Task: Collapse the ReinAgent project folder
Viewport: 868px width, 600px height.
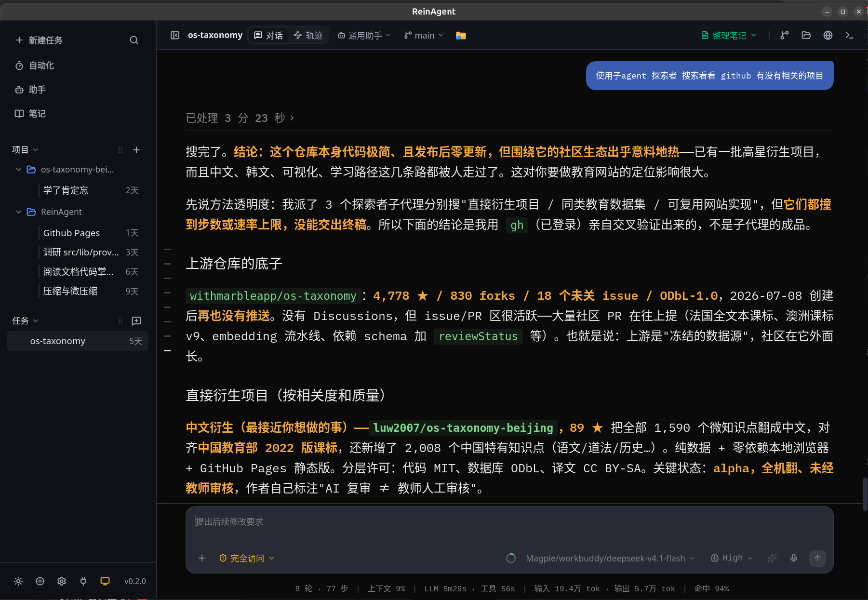Action: coord(19,212)
